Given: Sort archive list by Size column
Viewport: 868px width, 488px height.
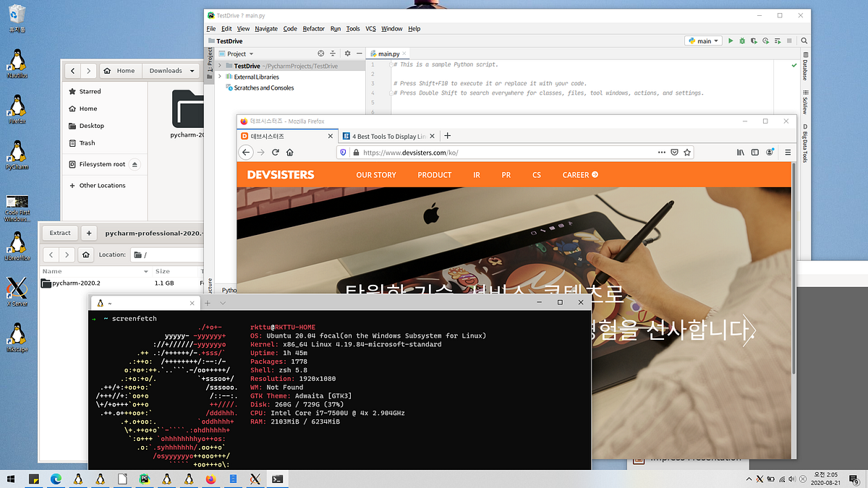Looking at the screenshot, I should click(163, 271).
